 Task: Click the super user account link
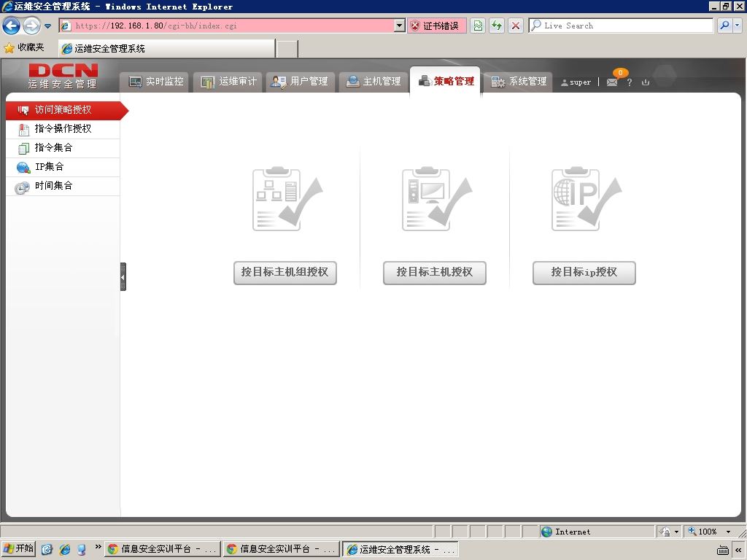point(576,82)
